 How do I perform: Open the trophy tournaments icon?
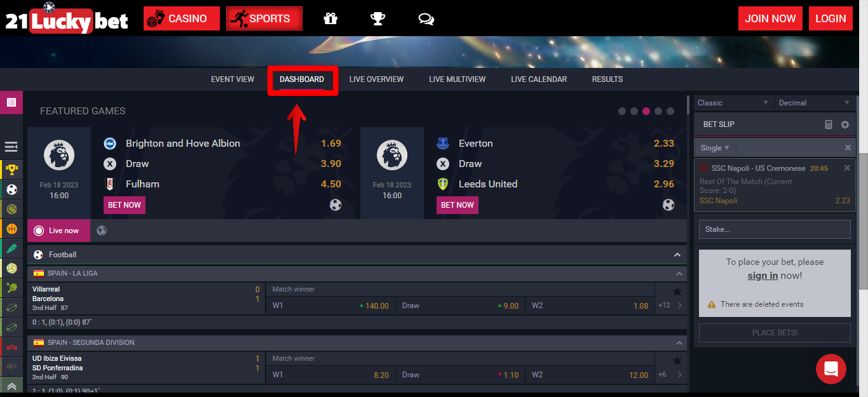(378, 18)
